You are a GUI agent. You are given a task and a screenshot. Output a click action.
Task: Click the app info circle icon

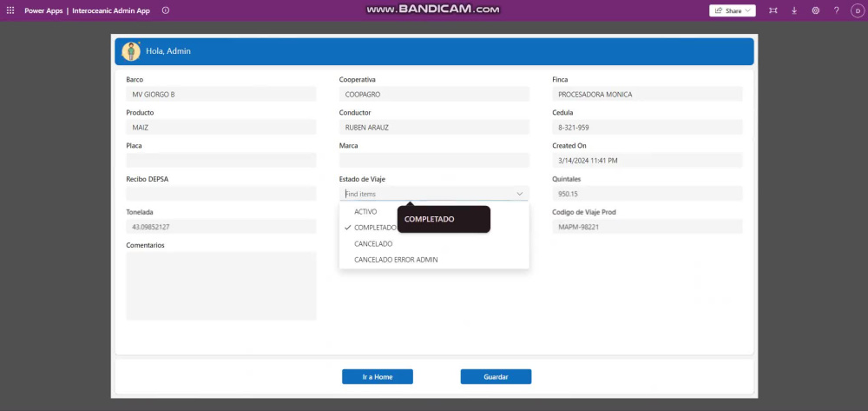pyautogui.click(x=166, y=10)
